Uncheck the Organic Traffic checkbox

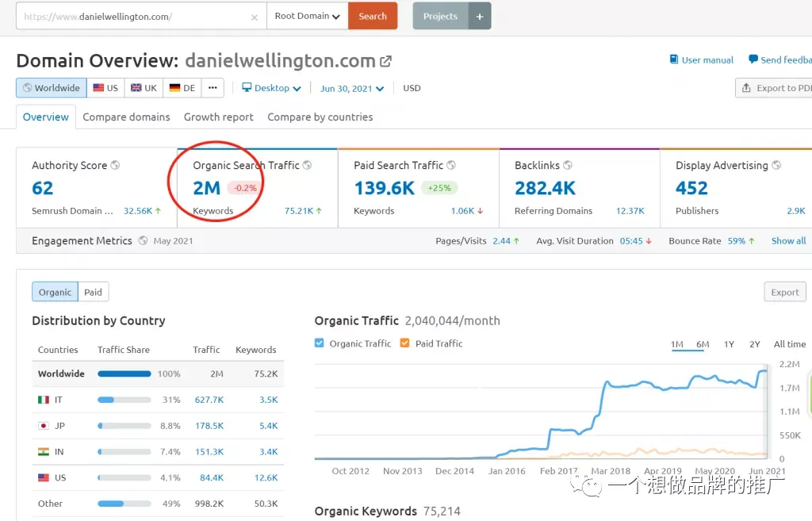click(x=319, y=343)
